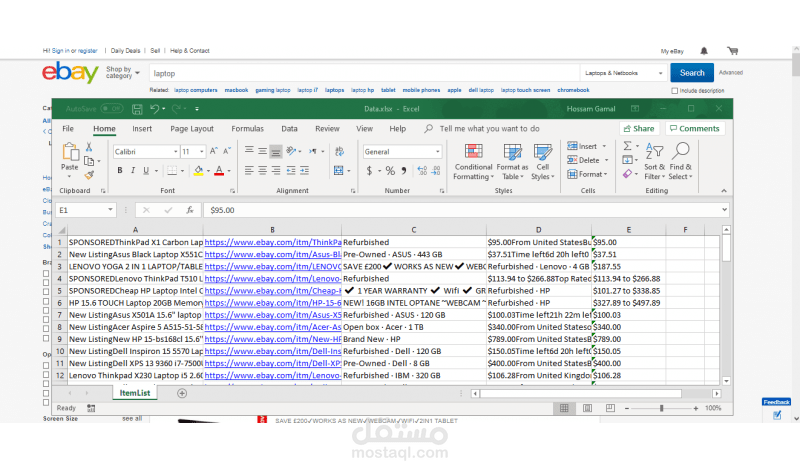Apply the red Font Color swatch
The height and width of the screenshot is (470, 800).
219,170
